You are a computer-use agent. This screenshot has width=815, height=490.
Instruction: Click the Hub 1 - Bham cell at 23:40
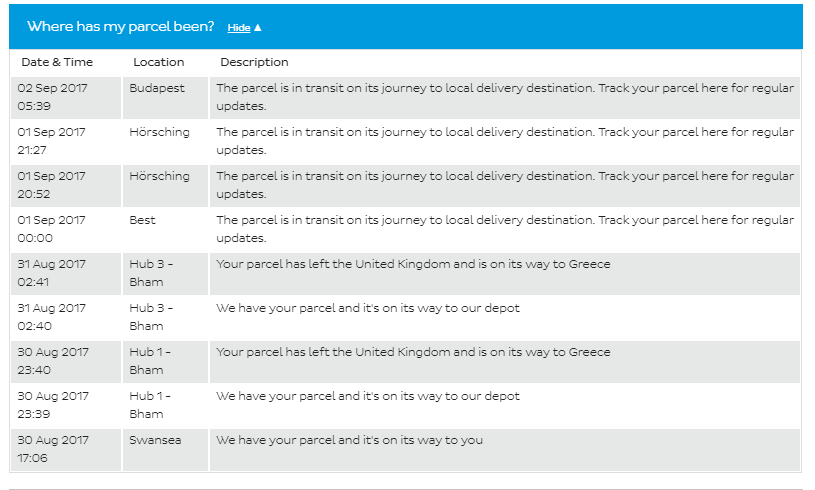(165, 362)
